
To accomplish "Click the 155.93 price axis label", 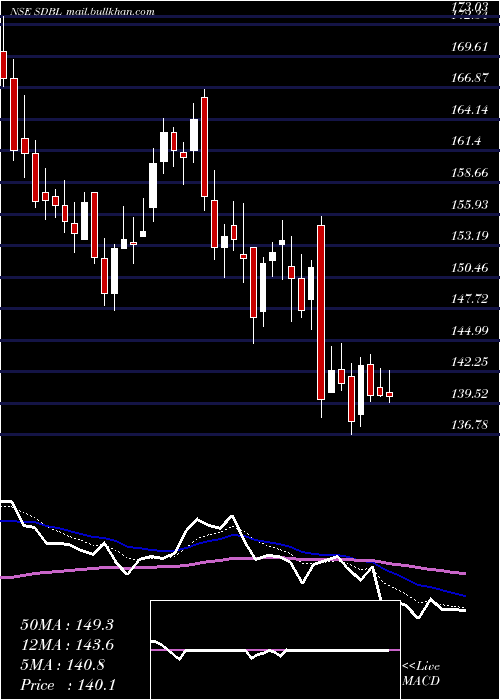I will click(x=469, y=205).
